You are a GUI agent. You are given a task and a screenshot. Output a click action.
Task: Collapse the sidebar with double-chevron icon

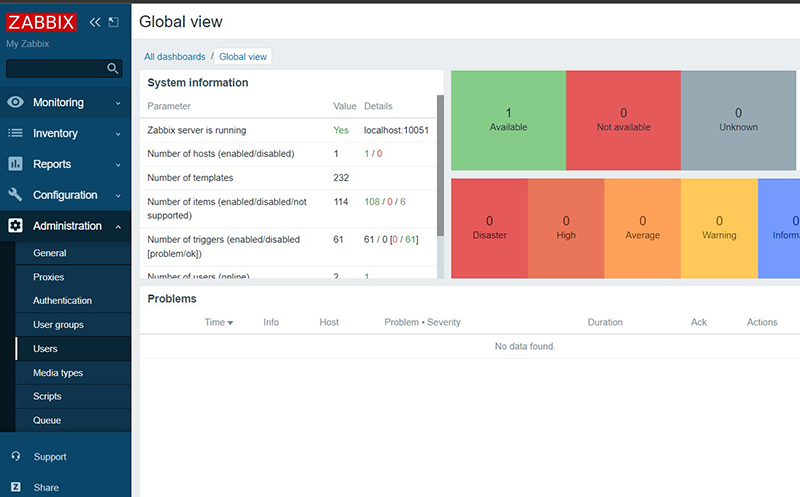tap(95, 22)
